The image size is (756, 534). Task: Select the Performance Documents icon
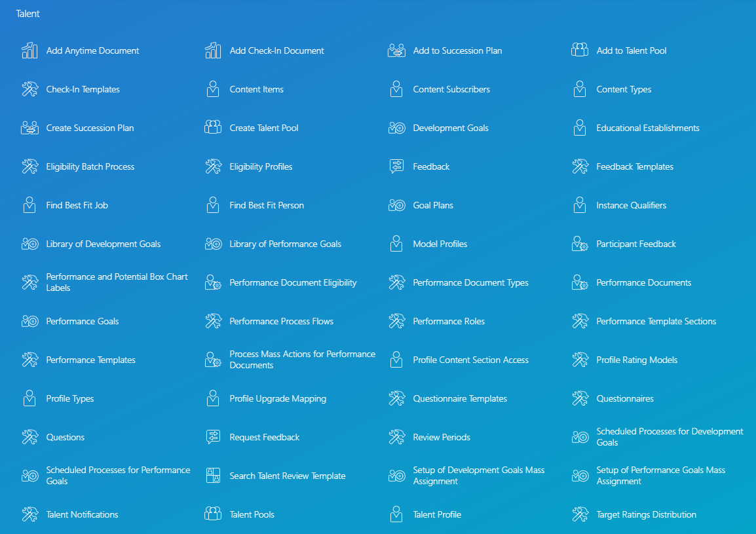580,282
